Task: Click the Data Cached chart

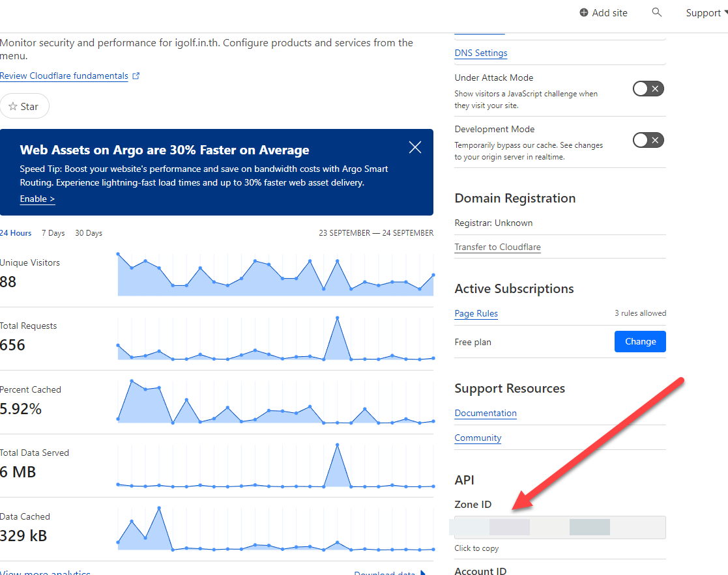Action: coord(275,529)
